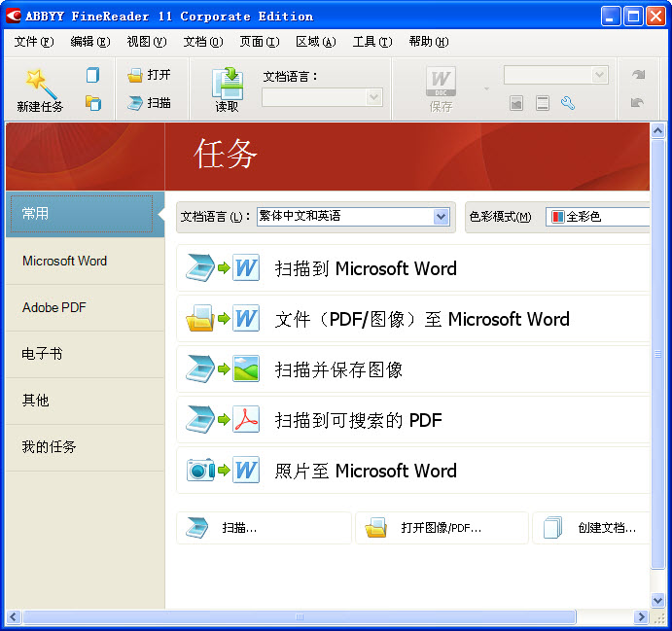Click the vertical scrollbar up arrow
Viewport: 672px width, 631px height.
pyautogui.click(x=657, y=130)
